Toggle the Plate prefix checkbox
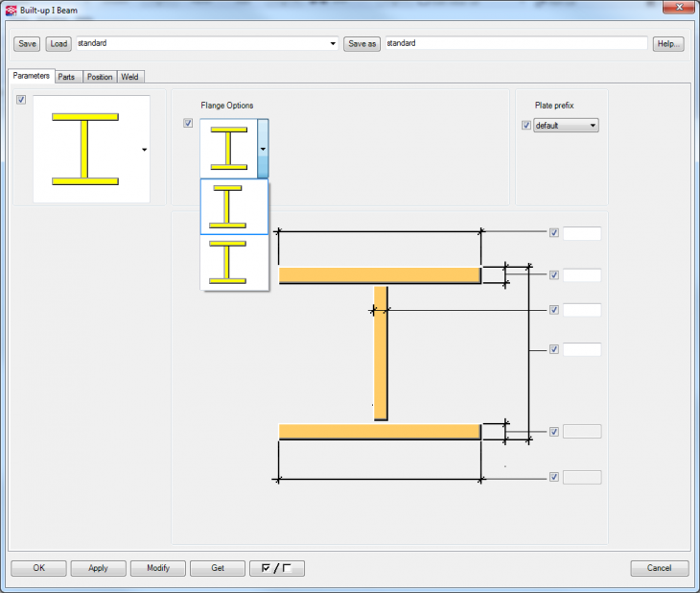The width and height of the screenshot is (700, 593). click(x=525, y=126)
